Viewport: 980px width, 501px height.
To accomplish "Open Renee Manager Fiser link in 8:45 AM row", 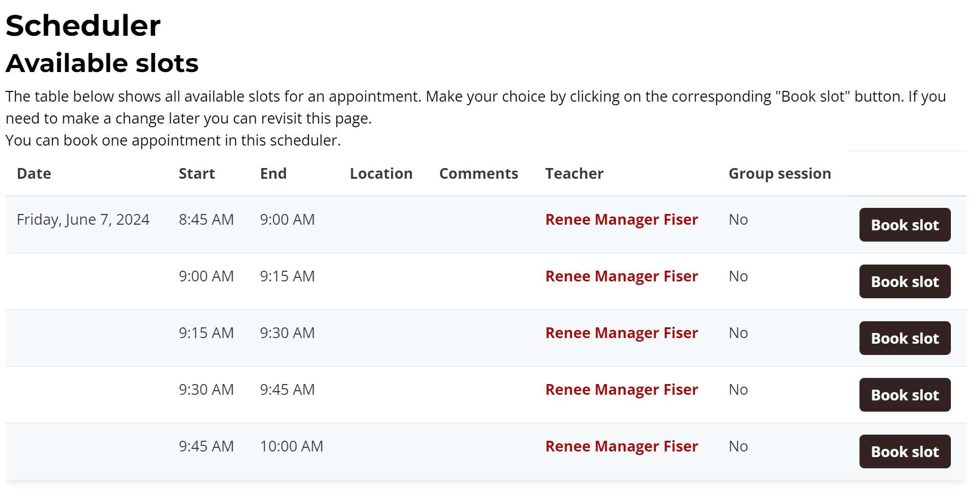I will tap(622, 220).
